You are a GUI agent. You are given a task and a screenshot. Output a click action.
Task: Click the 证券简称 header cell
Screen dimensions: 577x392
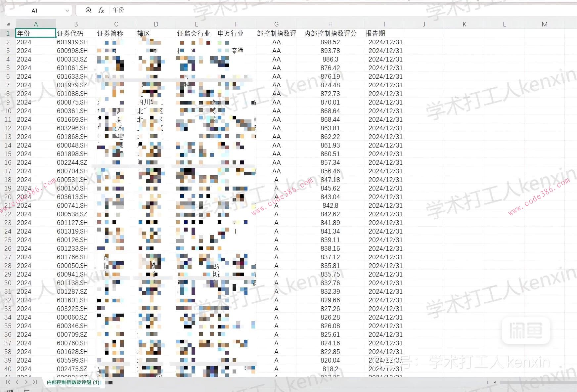(x=116, y=33)
